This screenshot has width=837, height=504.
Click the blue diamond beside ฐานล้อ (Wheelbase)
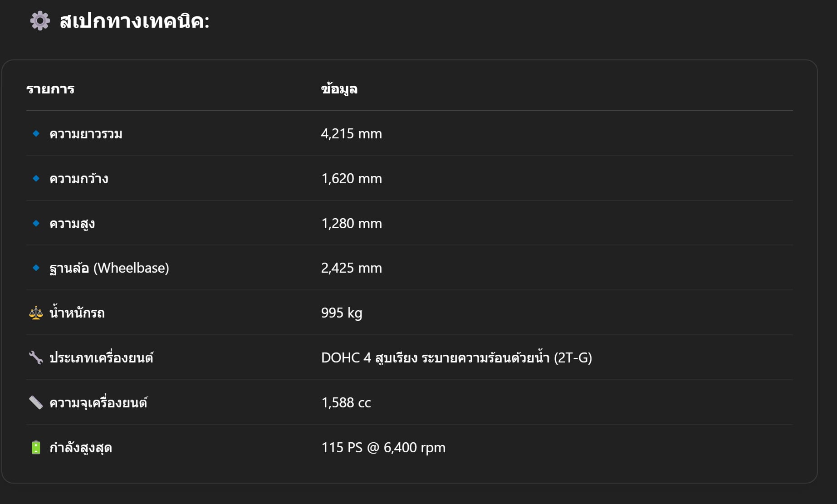36,268
